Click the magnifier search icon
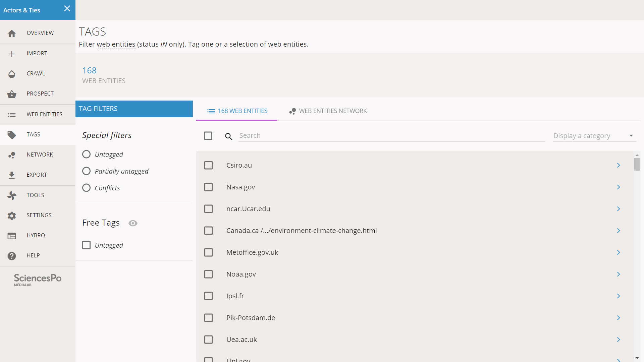644x362 pixels. pyautogui.click(x=229, y=136)
